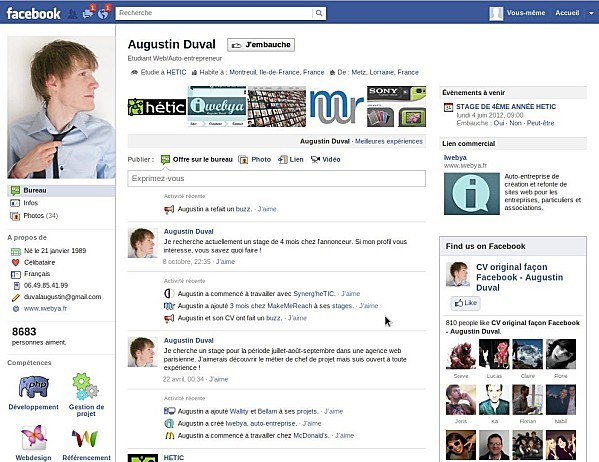This screenshot has height=462, width=599.
Task: Open Claire's fan avatar
Action: (x=527, y=354)
